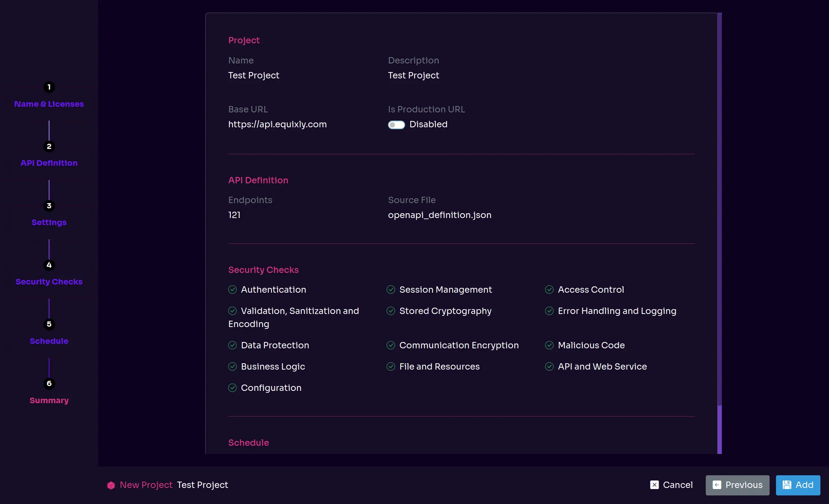Click the step 2 circle icon

pos(49,146)
